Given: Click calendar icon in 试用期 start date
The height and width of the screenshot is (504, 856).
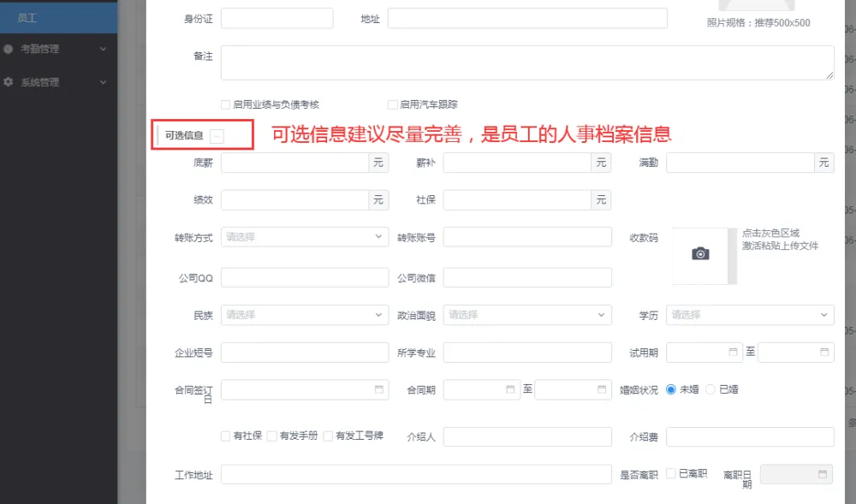Looking at the screenshot, I should [x=734, y=352].
